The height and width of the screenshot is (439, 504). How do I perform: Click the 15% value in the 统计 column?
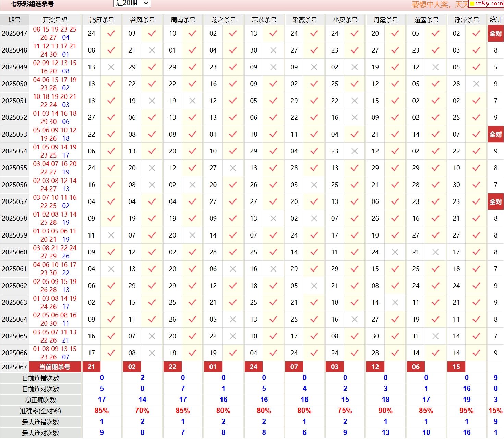pos(495,411)
